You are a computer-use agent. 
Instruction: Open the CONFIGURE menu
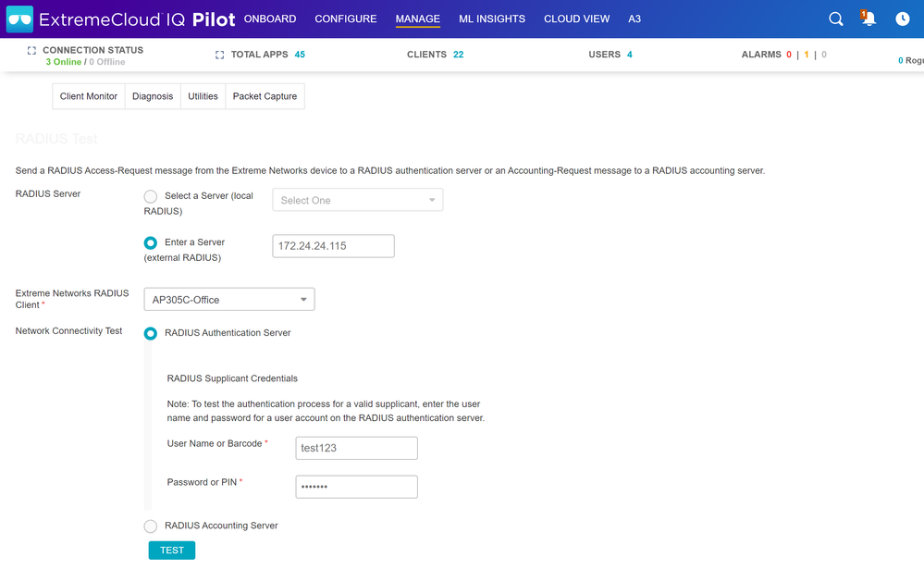[346, 19]
